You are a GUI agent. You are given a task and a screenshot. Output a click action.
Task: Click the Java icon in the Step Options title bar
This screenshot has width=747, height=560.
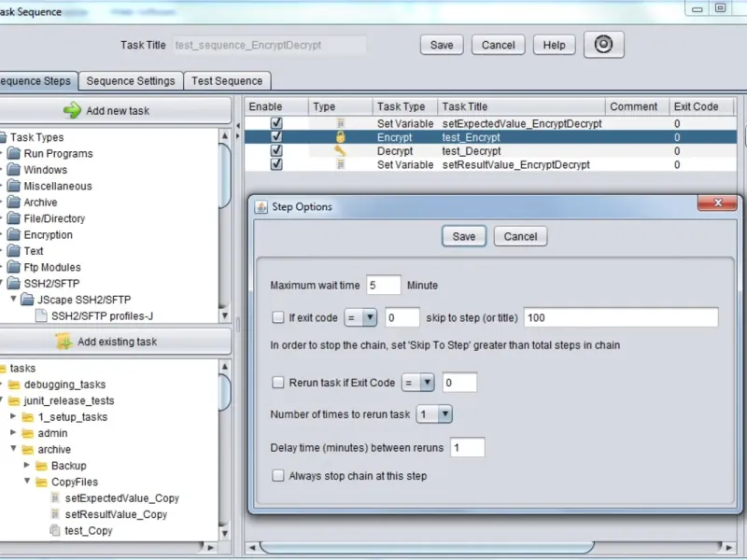261,206
